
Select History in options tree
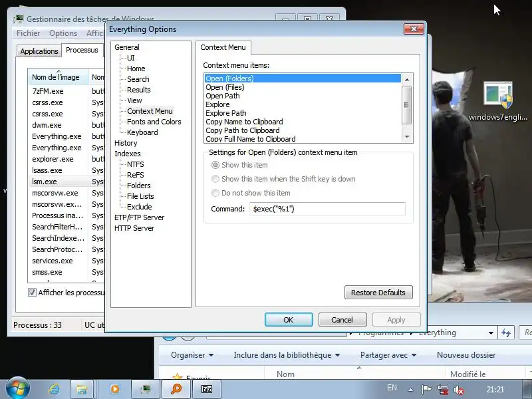tap(126, 143)
